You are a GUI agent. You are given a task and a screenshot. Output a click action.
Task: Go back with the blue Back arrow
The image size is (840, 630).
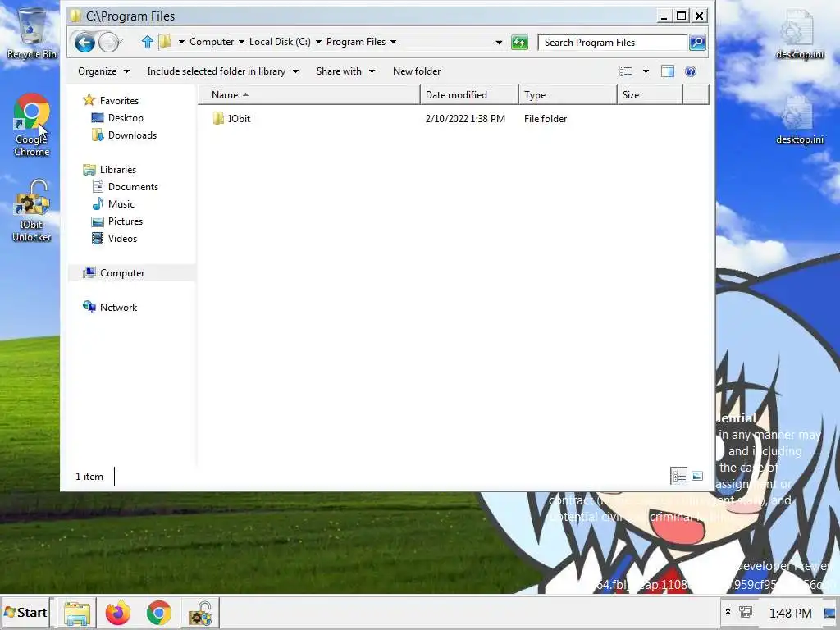pyautogui.click(x=84, y=42)
